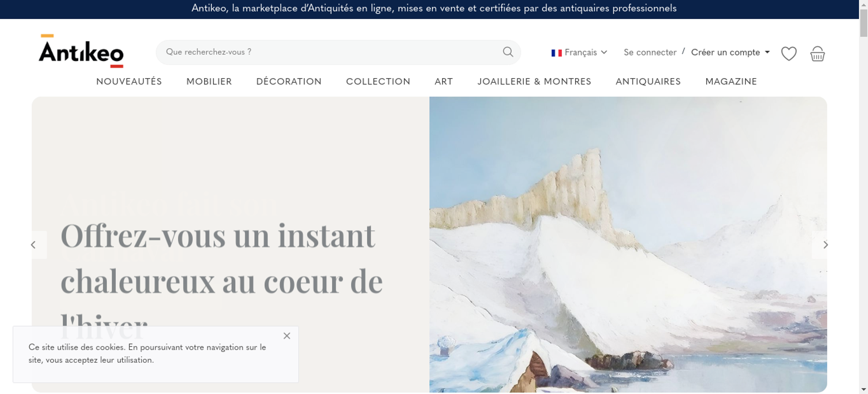Click the Se connecter link

(650, 53)
